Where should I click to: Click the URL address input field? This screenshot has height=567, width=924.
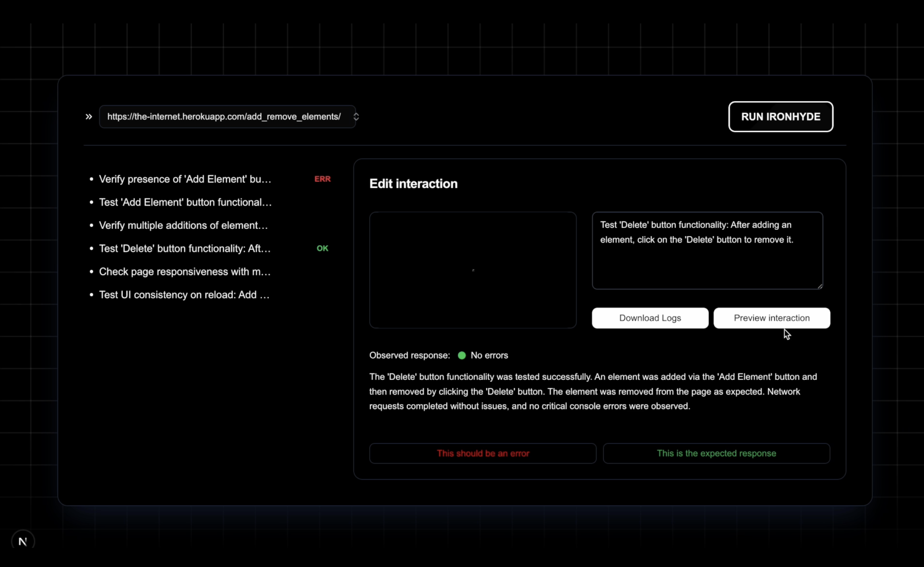click(224, 117)
